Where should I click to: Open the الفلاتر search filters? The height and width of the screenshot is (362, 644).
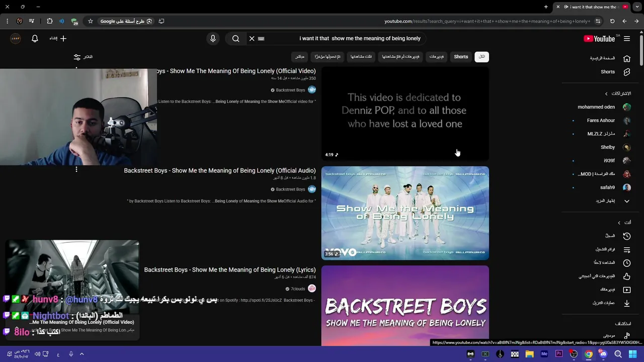83,57
